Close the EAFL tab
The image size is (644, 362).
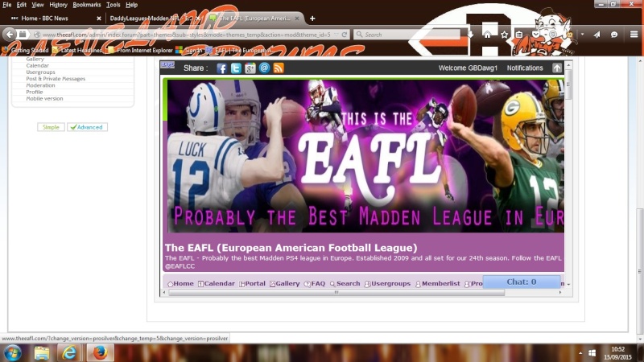pyautogui.click(x=296, y=19)
